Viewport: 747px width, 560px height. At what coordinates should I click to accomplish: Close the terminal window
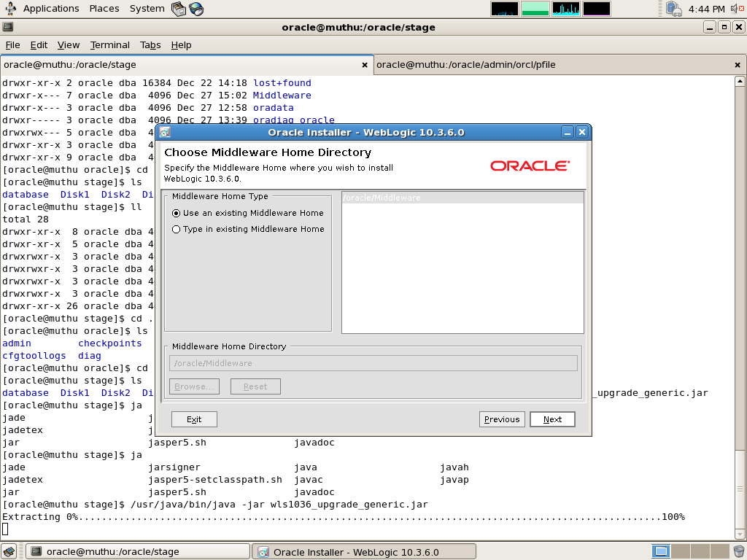click(x=738, y=27)
